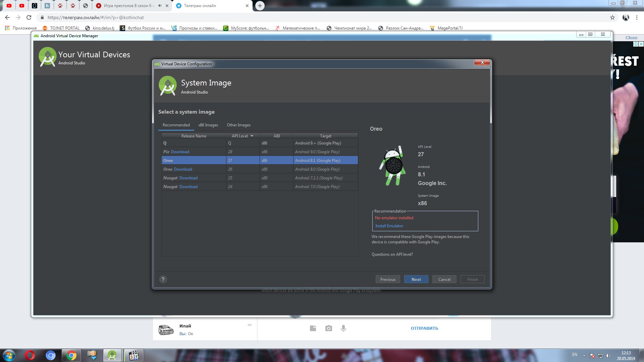Click the taskbar clock showing 12:13
The image size is (644, 362).
pos(626,356)
